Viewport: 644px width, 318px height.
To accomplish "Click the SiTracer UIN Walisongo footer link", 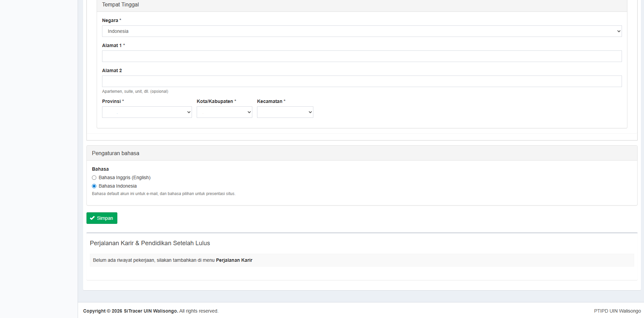I will [151, 311].
